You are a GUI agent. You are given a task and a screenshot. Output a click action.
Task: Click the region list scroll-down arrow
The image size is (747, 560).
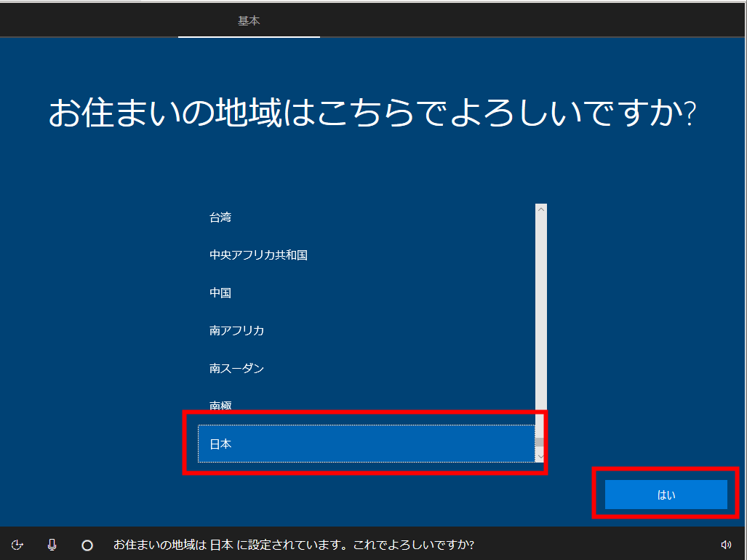point(540,457)
